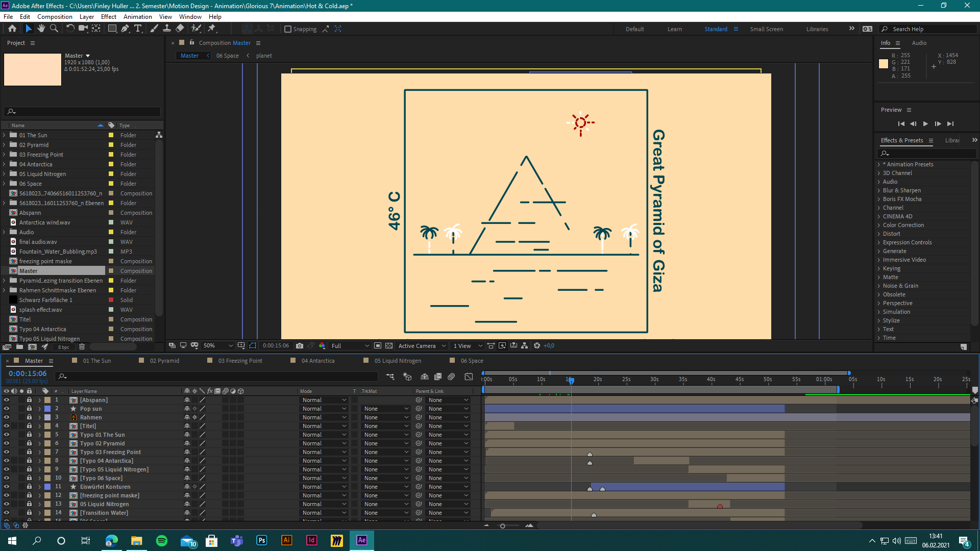Select the Rotation tool
The image size is (980, 551).
(x=70, y=29)
